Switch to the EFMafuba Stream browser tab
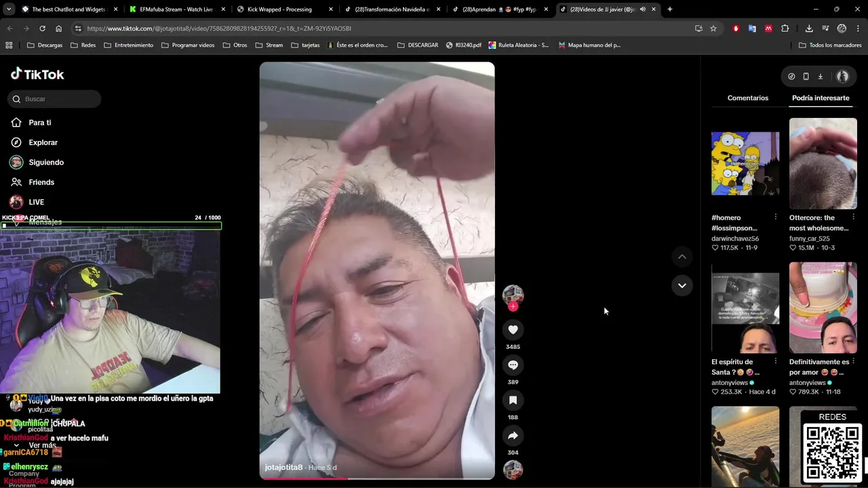 coord(176,9)
